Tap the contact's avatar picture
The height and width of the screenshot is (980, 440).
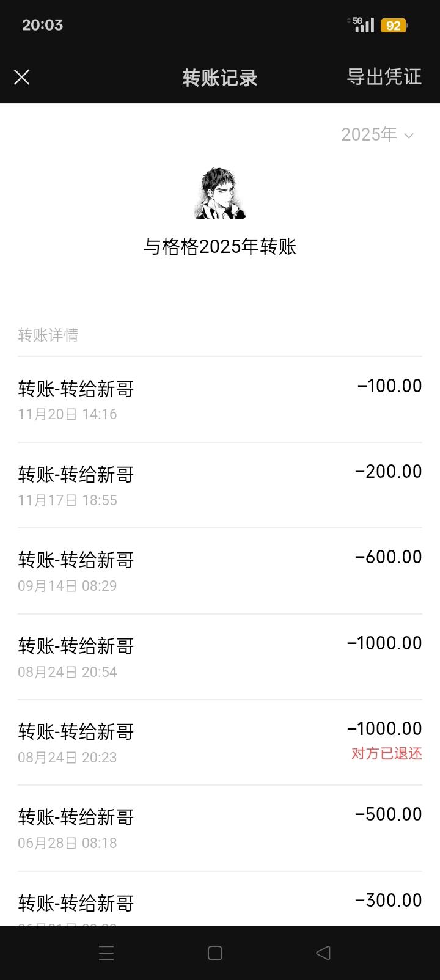[220, 193]
